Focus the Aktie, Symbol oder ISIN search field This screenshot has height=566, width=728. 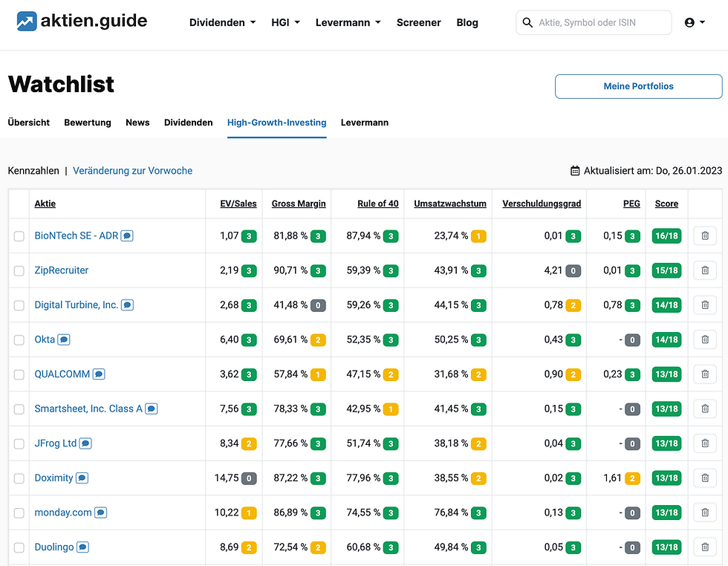pyautogui.click(x=594, y=22)
